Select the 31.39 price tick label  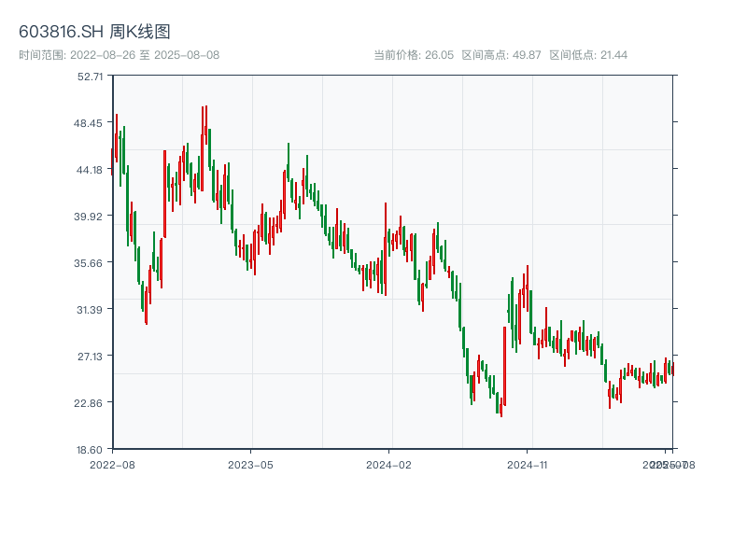(91, 310)
